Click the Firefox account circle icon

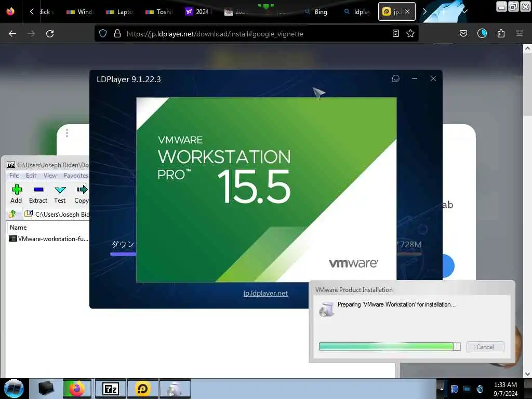point(482,34)
